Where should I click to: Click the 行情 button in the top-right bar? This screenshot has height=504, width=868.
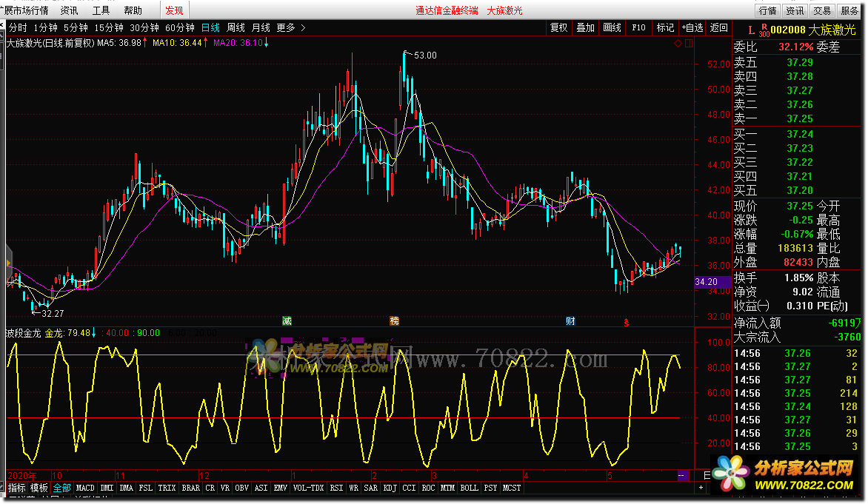tap(768, 10)
